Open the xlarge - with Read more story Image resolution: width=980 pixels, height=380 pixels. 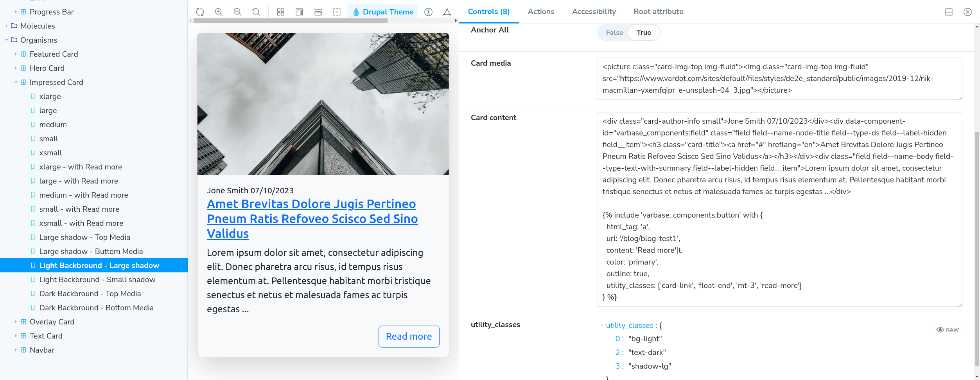point(81,167)
